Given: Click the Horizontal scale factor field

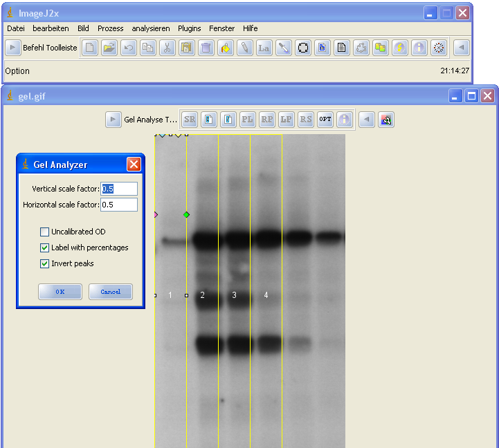Looking at the screenshot, I should [x=119, y=205].
